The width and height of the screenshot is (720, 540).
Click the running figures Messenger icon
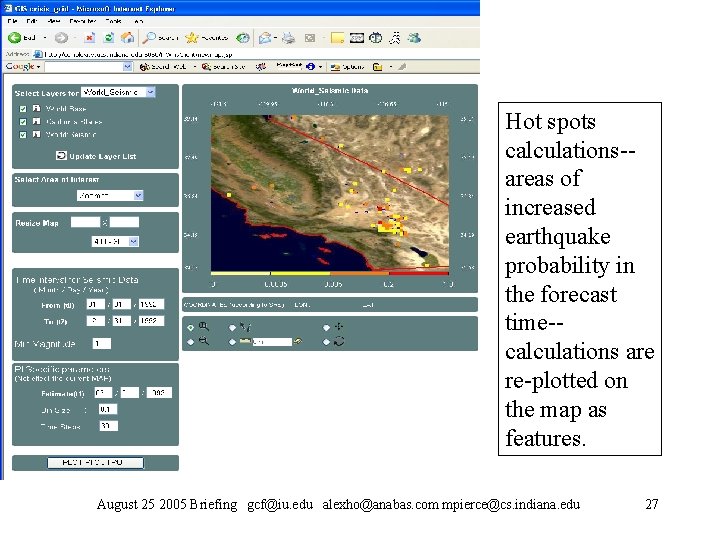click(394, 38)
